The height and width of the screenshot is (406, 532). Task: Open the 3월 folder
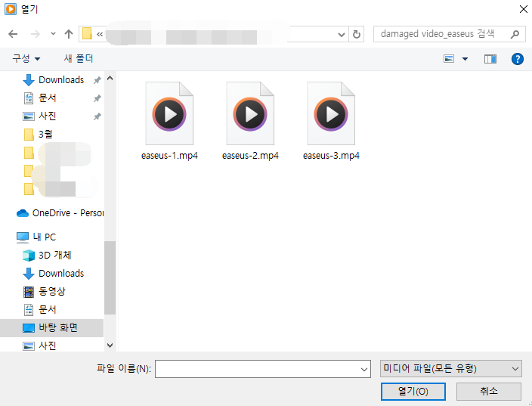[x=45, y=135]
